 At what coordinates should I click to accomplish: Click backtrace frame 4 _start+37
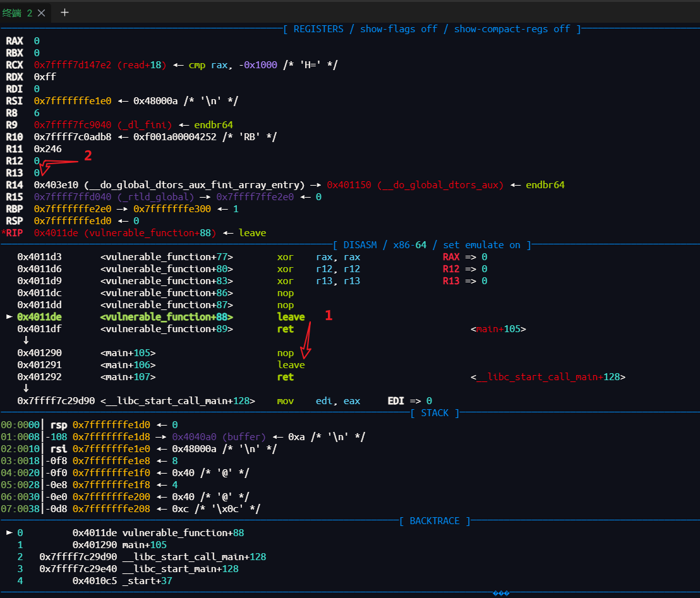pos(147,582)
